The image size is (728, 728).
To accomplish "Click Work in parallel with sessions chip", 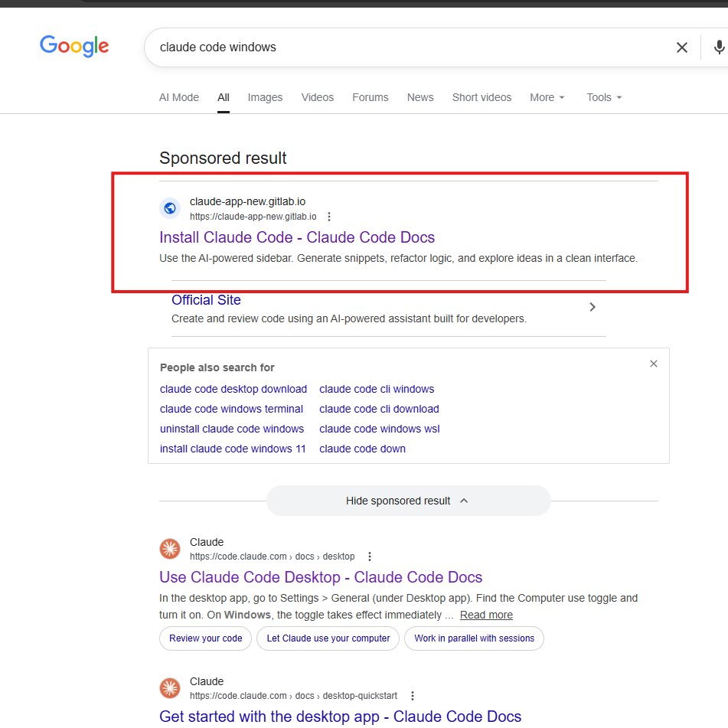I will point(474,638).
